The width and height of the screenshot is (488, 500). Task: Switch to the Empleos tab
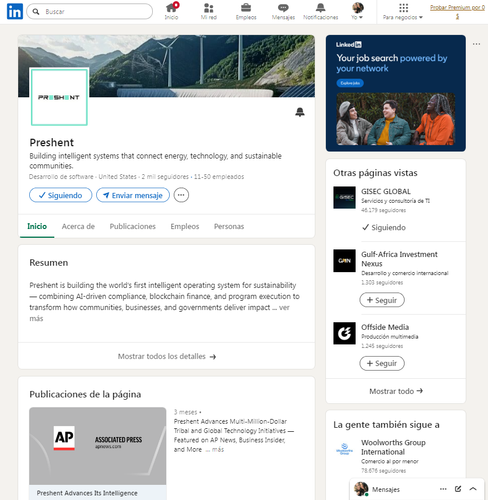tap(185, 226)
